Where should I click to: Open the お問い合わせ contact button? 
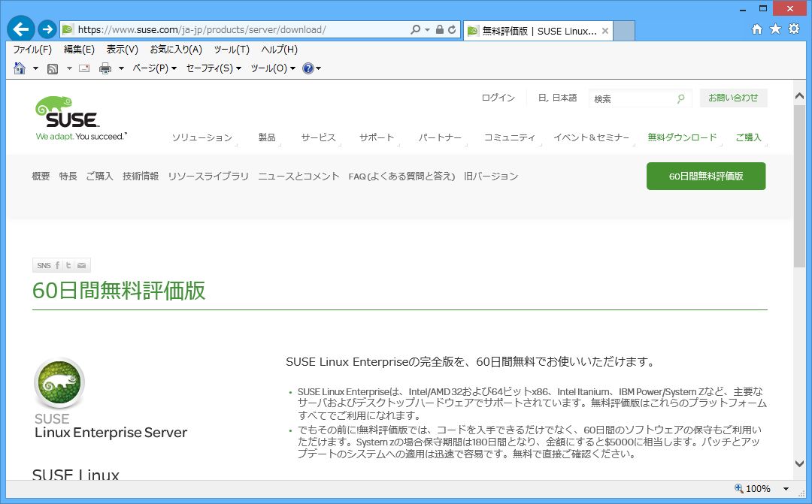(x=734, y=98)
